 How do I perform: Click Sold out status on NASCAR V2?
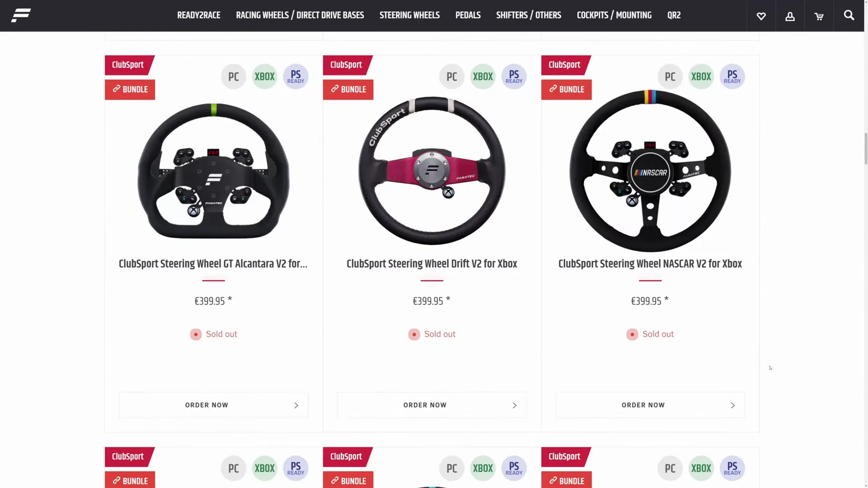coord(650,334)
